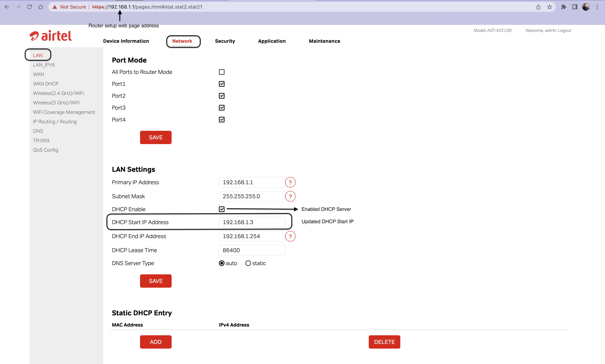This screenshot has width=605, height=364.
Task: Click the browser address bar URL
Action: pos(147,7)
